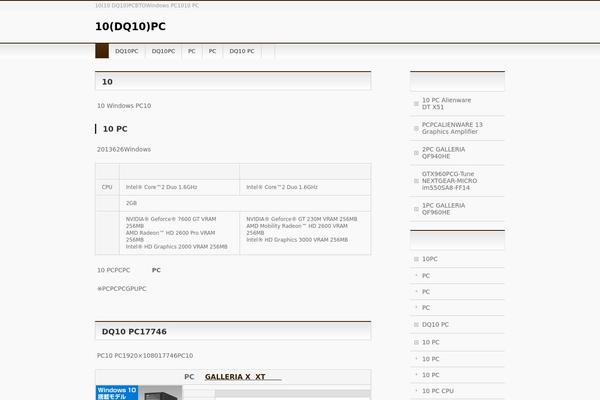Click bullet icon beside sidebar DQ10 PC
The width and height of the screenshot is (600, 400).
point(416,325)
